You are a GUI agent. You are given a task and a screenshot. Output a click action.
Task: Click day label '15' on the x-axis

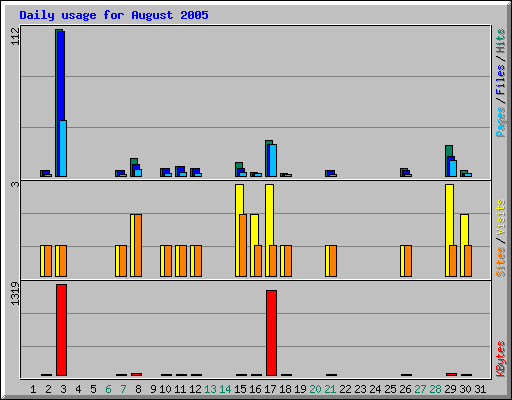[x=240, y=389]
